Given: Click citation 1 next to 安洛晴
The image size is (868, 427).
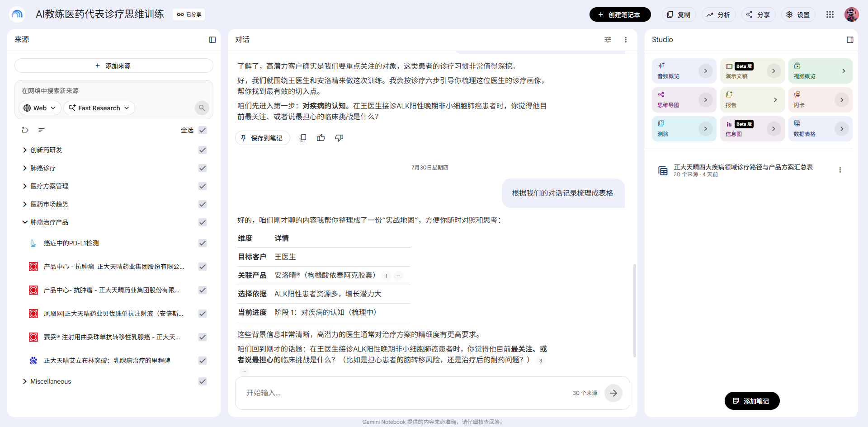Looking at the screenshot, I should click(x=387, y=276).
